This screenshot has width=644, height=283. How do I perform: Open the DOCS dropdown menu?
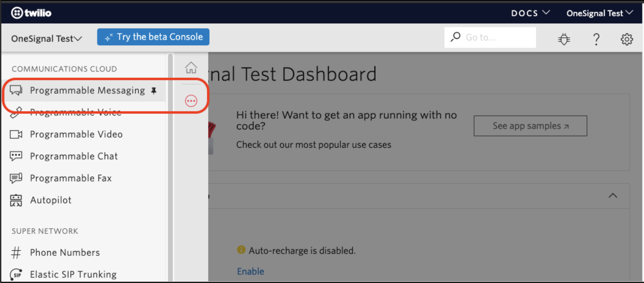(x=530, y=13)
